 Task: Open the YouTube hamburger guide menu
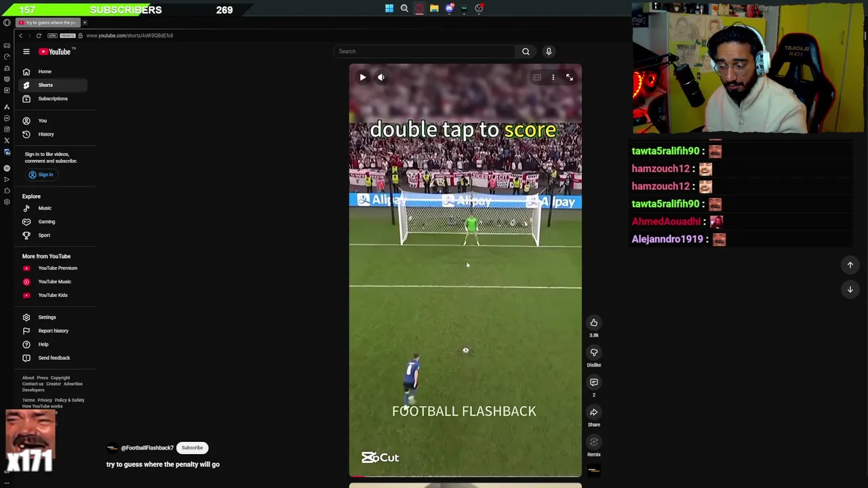26,52
